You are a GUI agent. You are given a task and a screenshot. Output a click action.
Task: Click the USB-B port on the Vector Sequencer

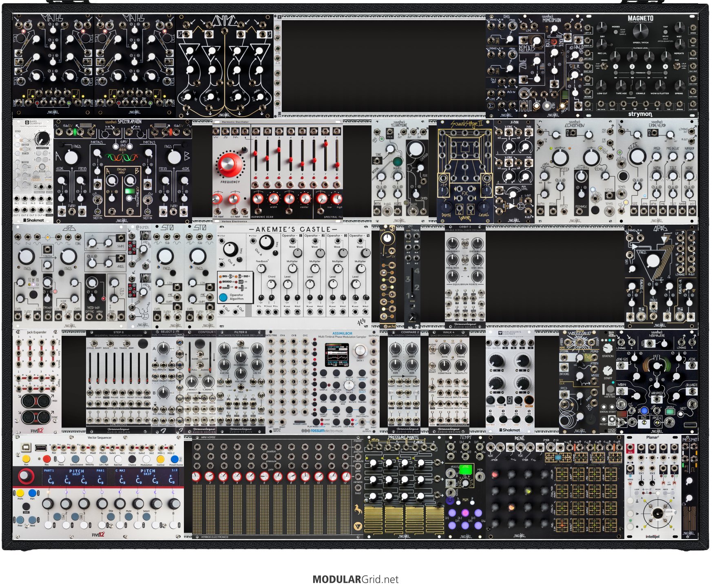(x=27, y=447)
